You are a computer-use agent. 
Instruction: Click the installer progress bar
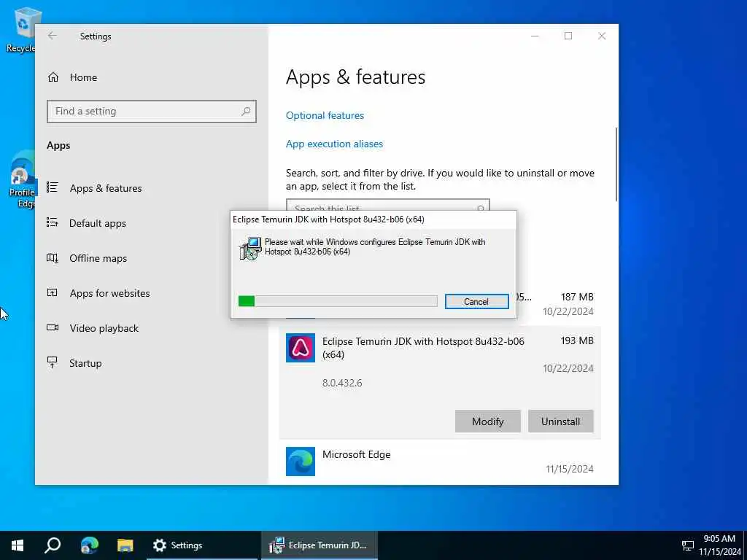[338, 301]
